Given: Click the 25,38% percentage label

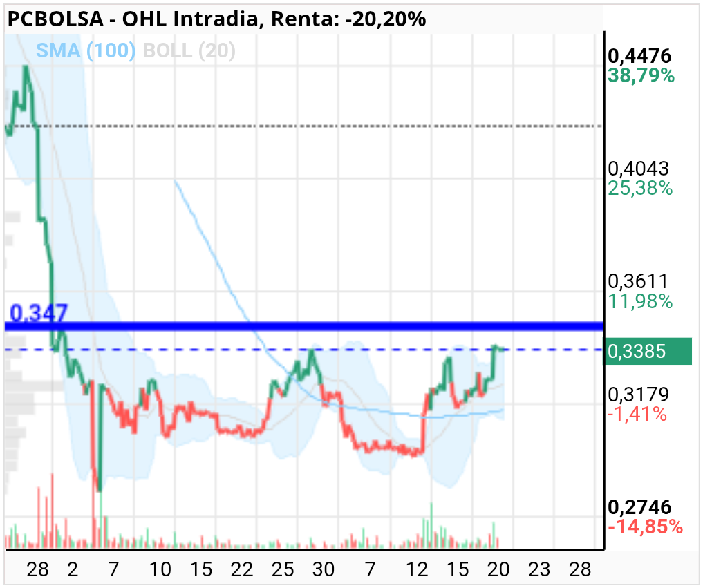Looking at the screenshot, I should (640, 188).
